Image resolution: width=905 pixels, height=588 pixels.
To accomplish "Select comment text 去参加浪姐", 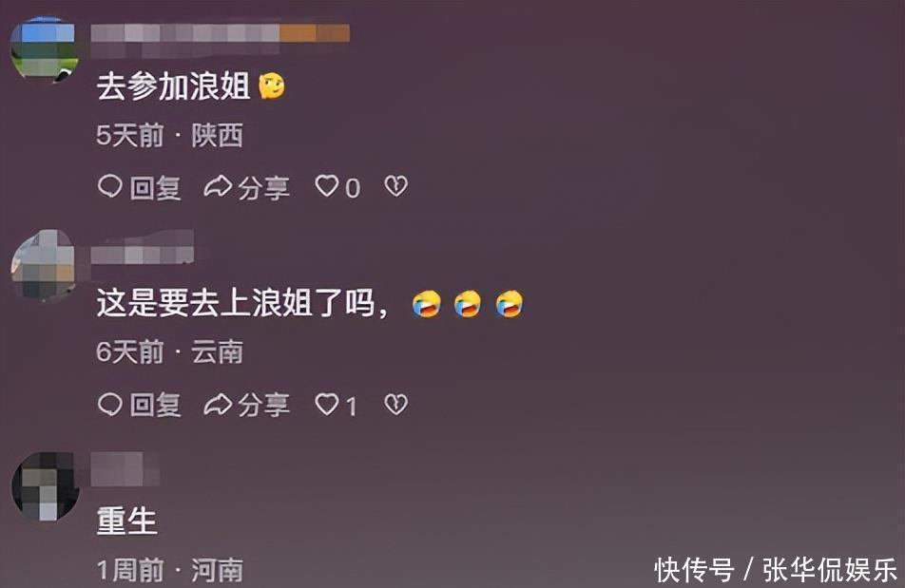I will (174, 86).
